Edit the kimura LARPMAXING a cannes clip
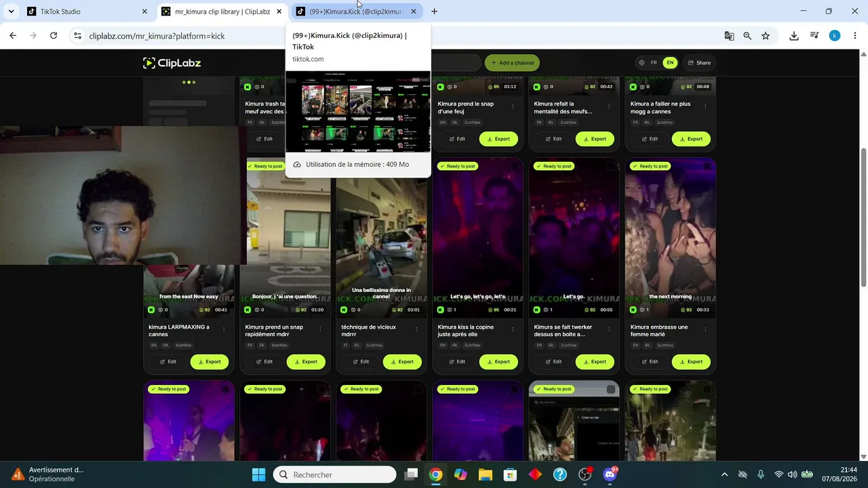The height and width of the screenshot is (488, 868). point(167,362)
